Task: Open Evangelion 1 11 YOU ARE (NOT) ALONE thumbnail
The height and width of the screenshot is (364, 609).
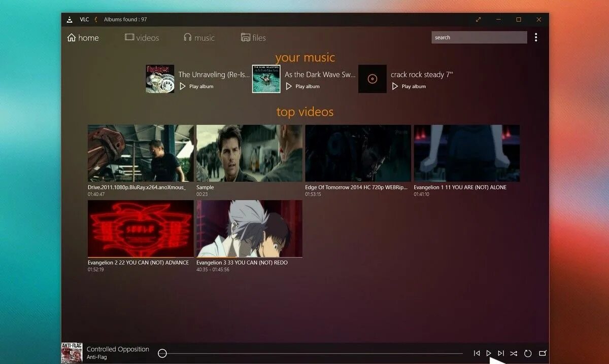Action: (x=467, y=153)
